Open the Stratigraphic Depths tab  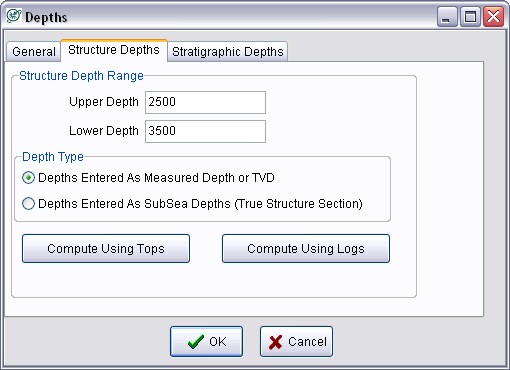point(228,52)
